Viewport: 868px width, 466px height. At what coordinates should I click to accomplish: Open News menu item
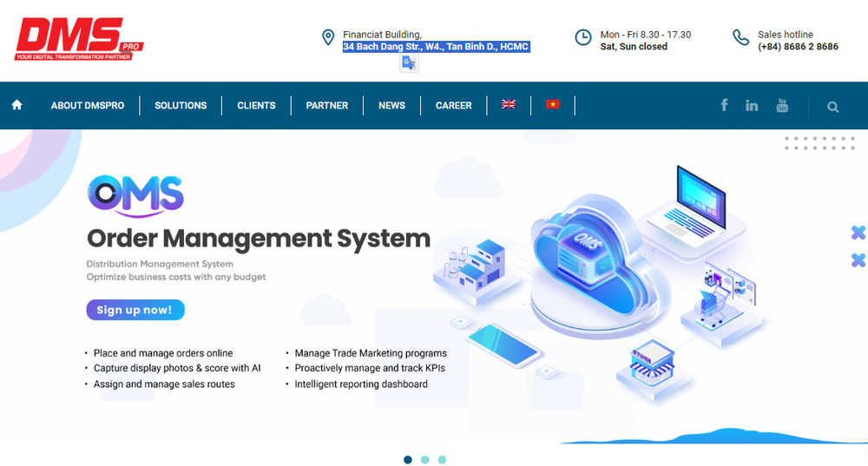click(x=392, y=105)
